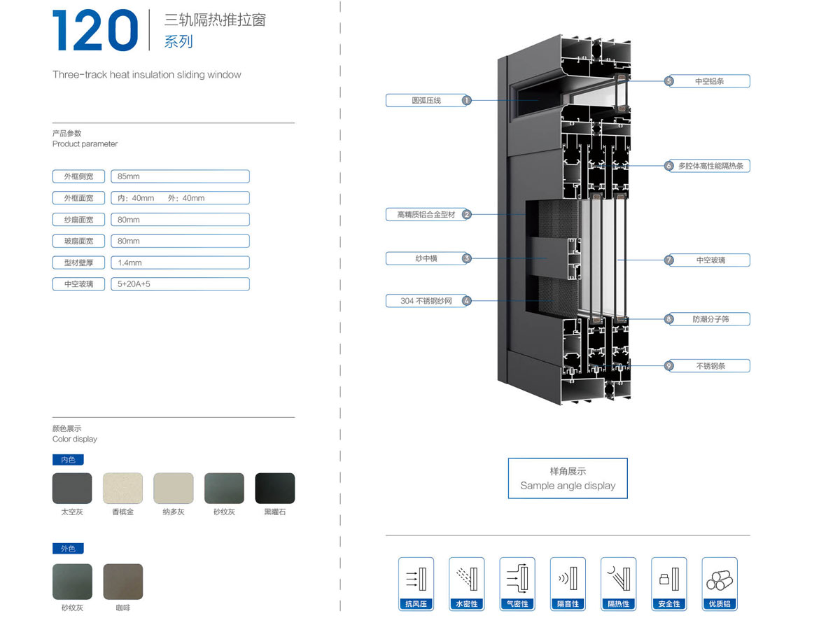
Task: Select the outer 砂纹灰 swatch beside 咖啡
Action: point(72,582)
